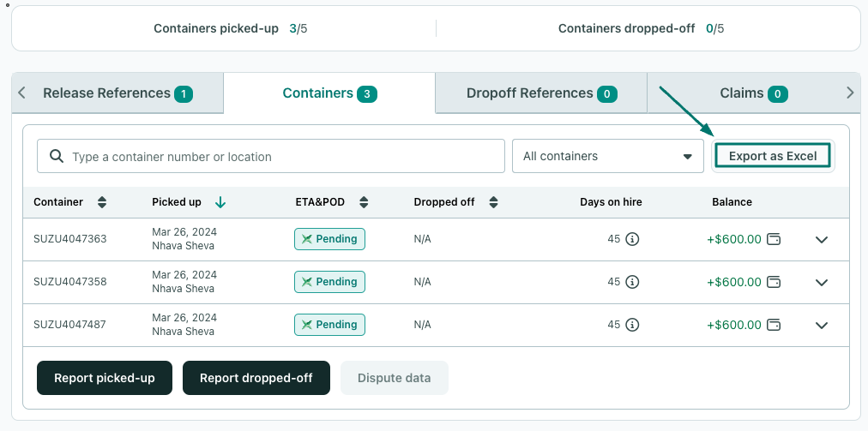This screenshot has height=431, width=868.
Task: Click info icon for SUZU4047363 days on hire
Action: click(x=632, y=239)
